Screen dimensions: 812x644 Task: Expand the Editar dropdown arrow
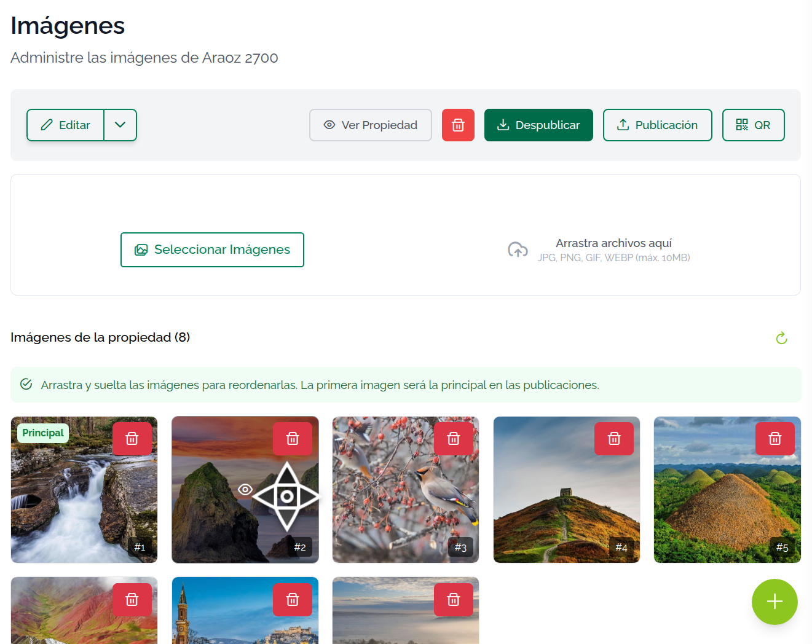pyautogui.click(x=120, y=125)
